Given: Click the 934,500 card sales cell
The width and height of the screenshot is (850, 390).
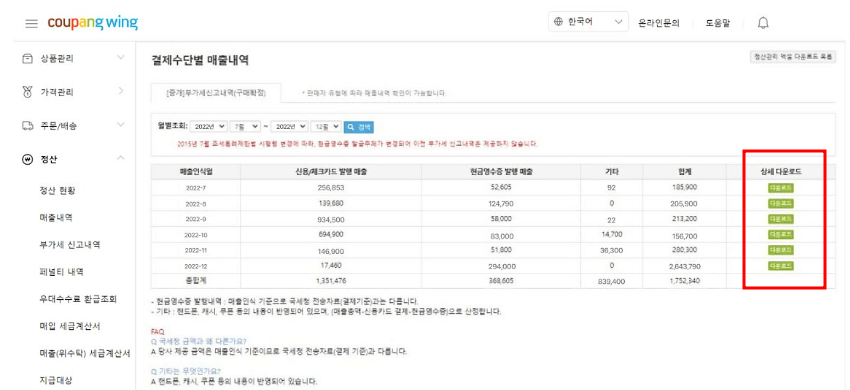Looking at the screenshot, I should (331, 219).
